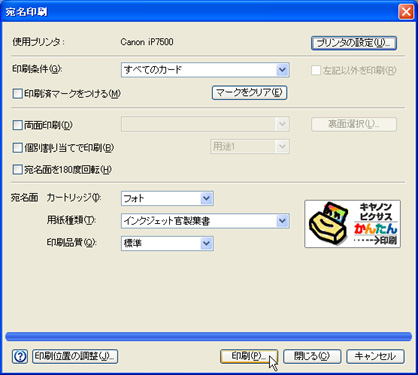This screenshot has height=375, width=418.
Task: Click the マークをクリア button
Action: pos(249,93)
